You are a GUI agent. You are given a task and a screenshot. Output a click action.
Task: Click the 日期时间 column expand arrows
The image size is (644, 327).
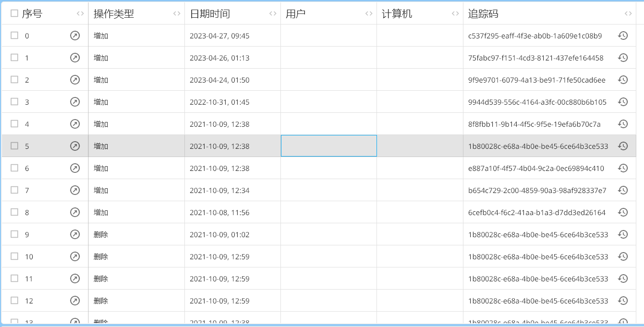(x=273, y=13)
